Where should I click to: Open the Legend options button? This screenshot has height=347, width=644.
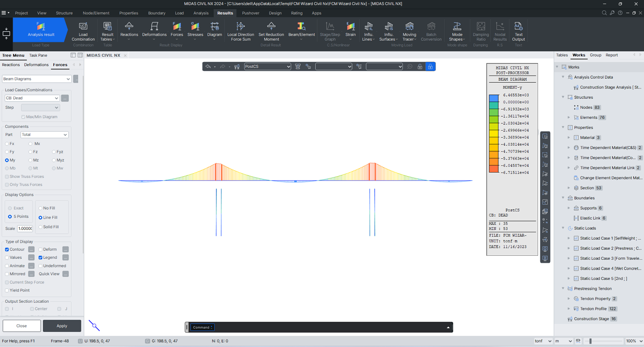click(x=65, y=258)
